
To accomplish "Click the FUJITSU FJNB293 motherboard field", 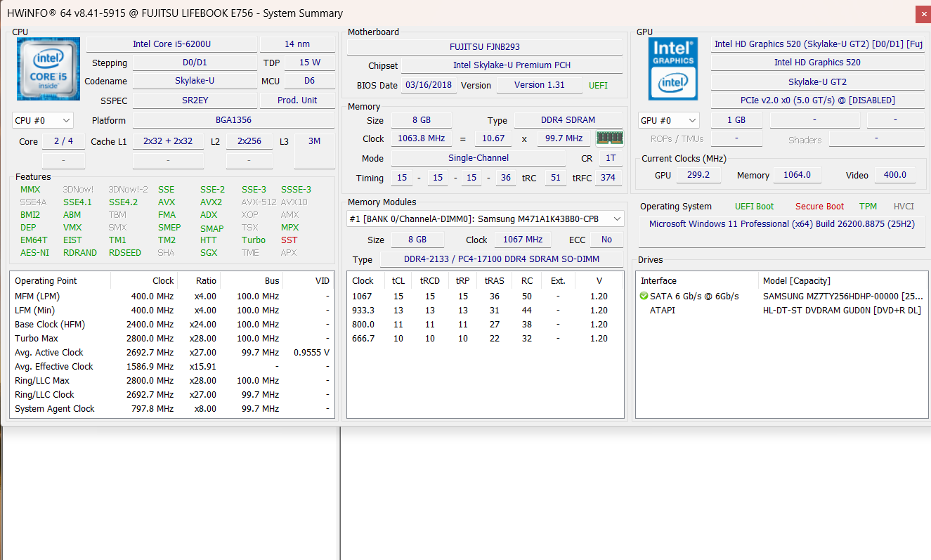I will tap(485, 47).
